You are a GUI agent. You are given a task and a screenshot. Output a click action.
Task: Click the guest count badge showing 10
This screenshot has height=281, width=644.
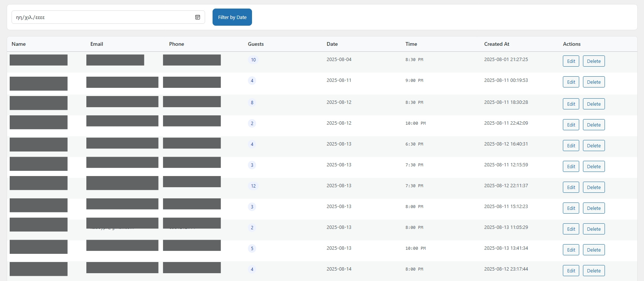coord(253,60)
